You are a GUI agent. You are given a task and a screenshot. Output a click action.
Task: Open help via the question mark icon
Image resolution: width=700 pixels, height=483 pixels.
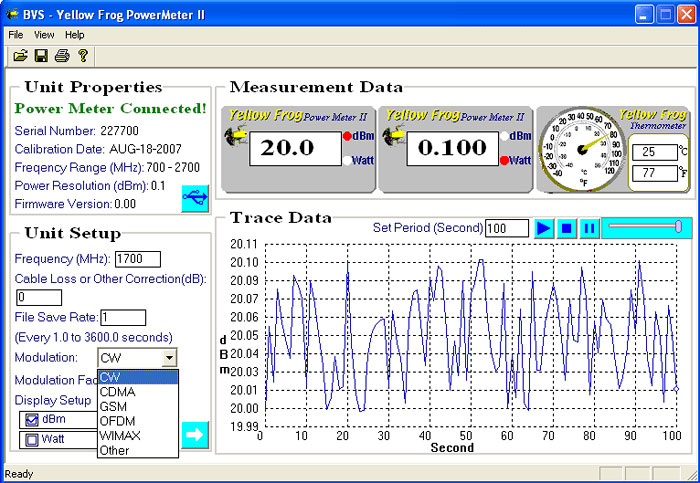coord(83,55)
